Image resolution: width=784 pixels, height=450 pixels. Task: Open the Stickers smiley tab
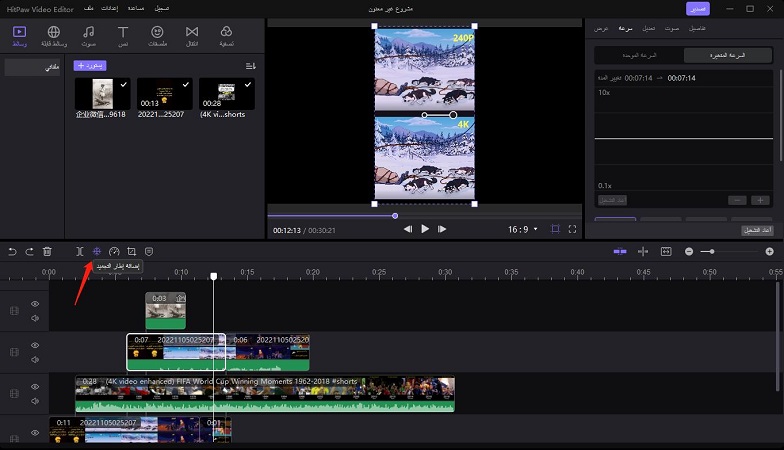click(x=158, y=36)
